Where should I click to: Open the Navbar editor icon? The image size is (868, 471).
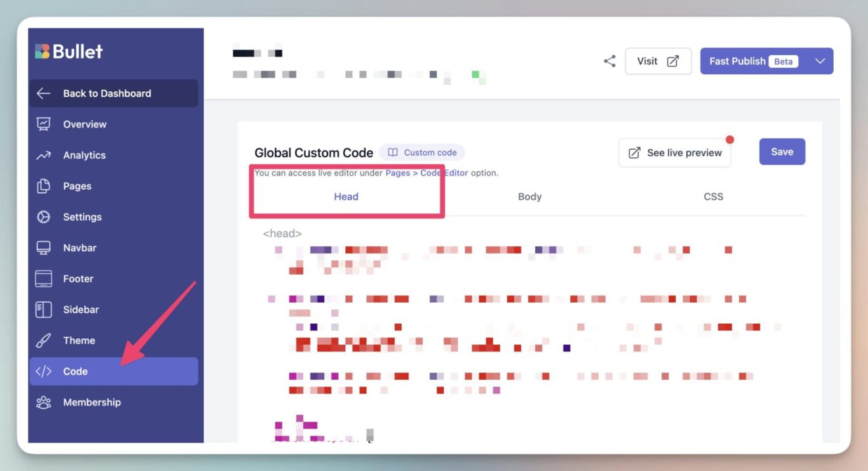pyautogui.click(x=43, y=247)
